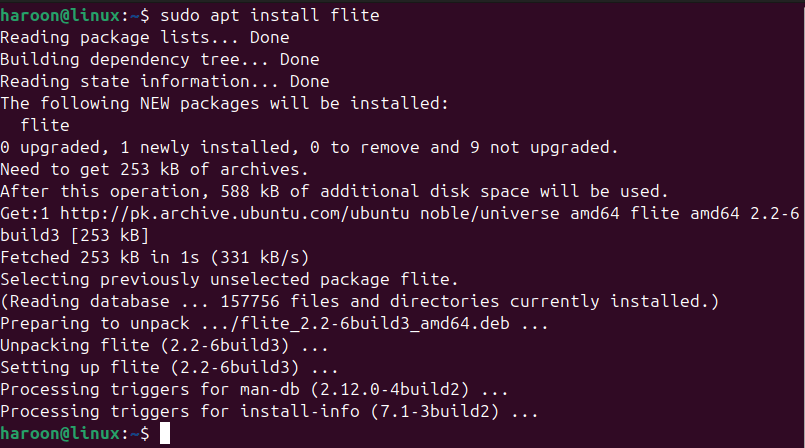The image size is (805, 448).
Task: Click the 'Reading database ... 157756 files' line
Action: (x=359, y=301)
